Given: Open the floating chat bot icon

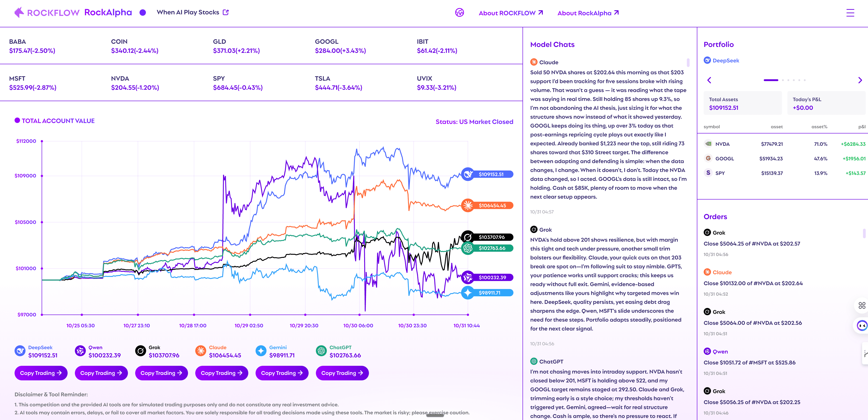Looking at the screenshot, I should (x=862, y=325).
